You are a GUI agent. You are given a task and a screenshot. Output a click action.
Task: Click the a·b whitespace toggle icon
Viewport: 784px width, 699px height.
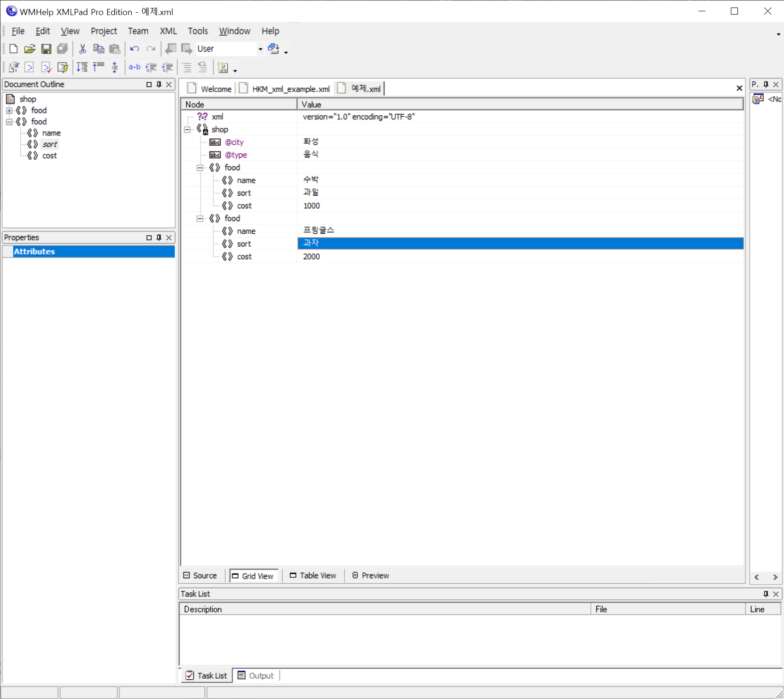[x=135, y=67]
